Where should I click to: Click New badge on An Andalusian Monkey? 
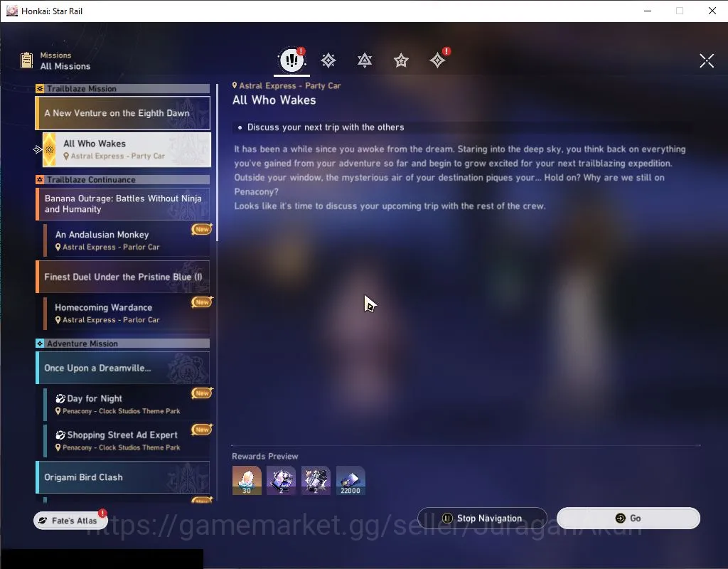[x=201, y=229]
